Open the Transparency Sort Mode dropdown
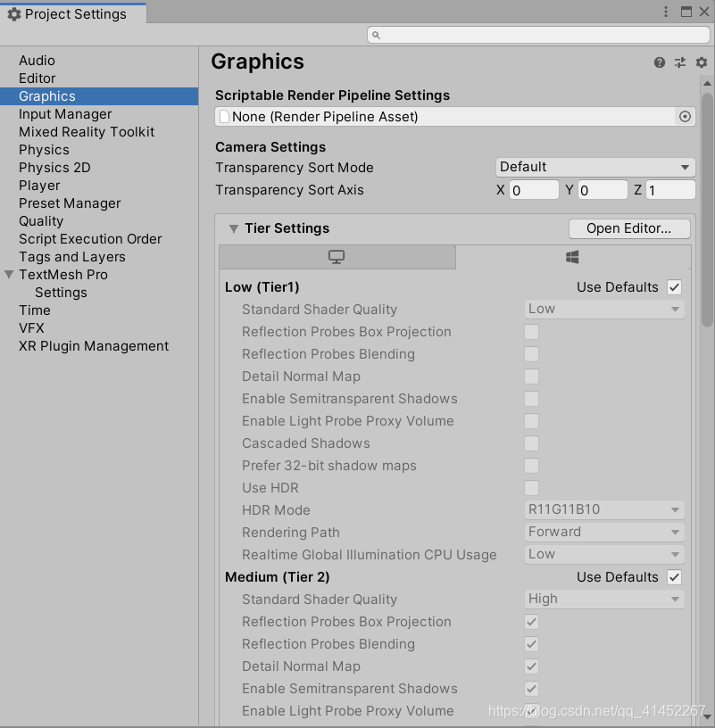This screenshot has height=728, width=715. click(x=594, y=167)
